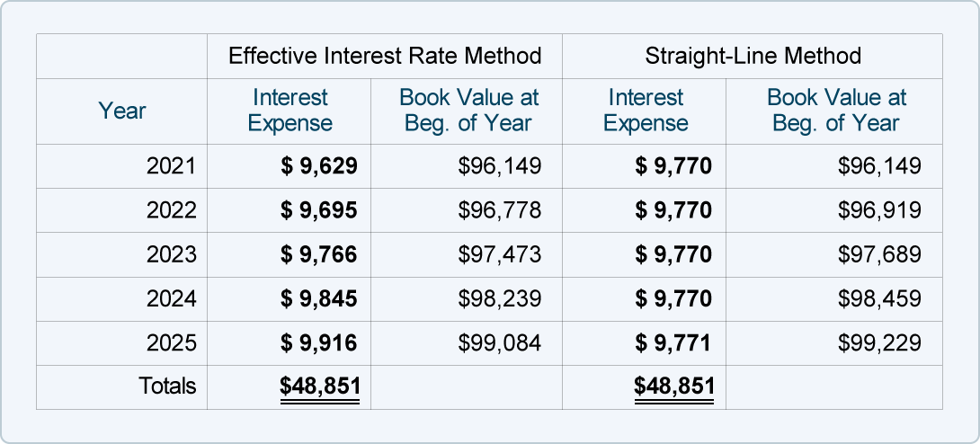Select the $9,771 straight-line interest expense
Screen dimensions: 980x444
673,342
